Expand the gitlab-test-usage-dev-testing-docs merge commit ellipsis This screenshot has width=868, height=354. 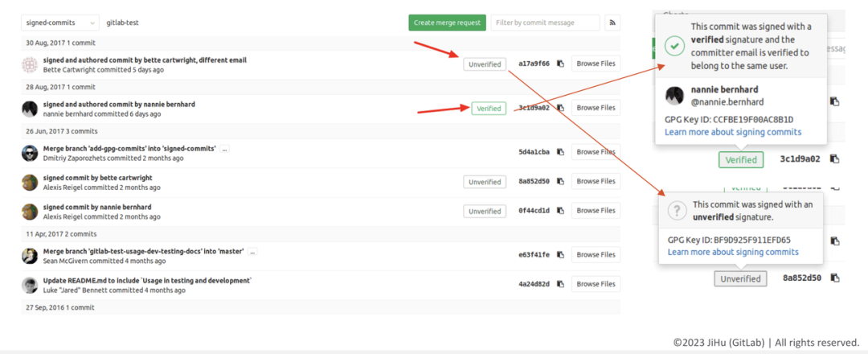[252, 252]
